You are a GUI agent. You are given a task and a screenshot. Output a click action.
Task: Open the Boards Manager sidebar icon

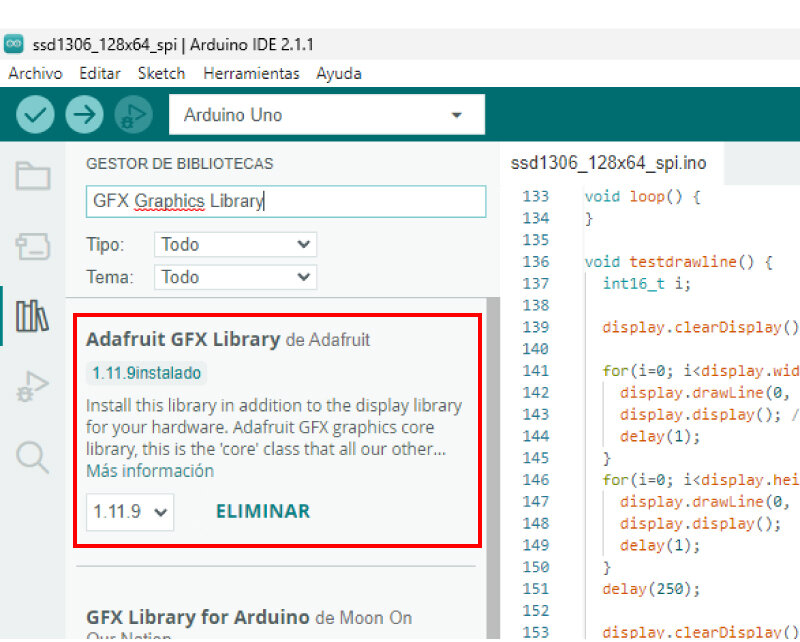tap(32, 246)
